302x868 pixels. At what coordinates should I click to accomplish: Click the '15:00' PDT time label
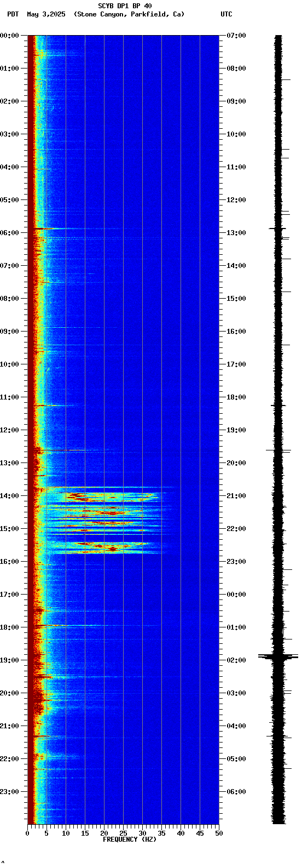9,529
